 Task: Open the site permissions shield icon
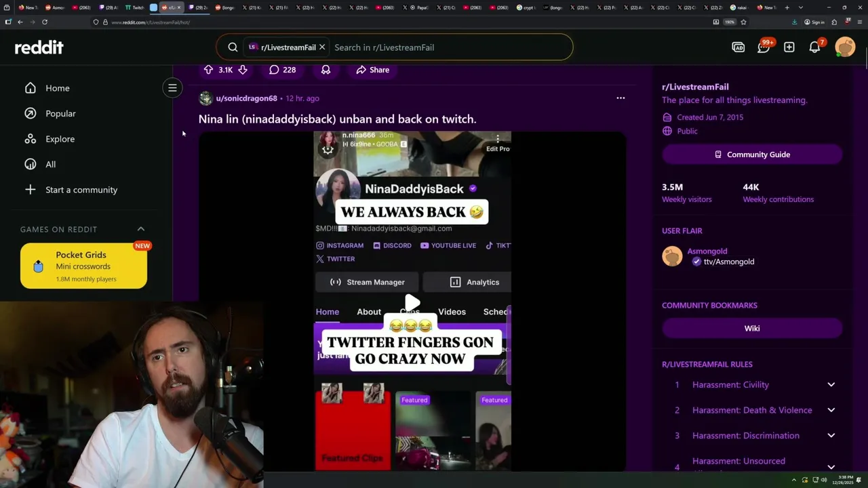96,22
